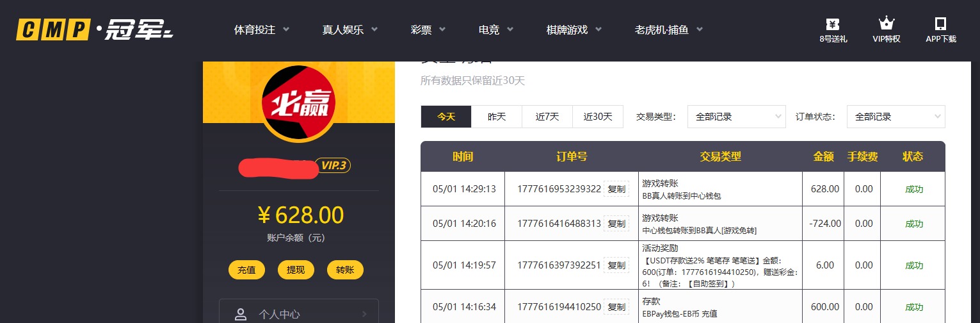Expand the 彩票 dropdown menu
Viewport: 980px width, 323px height.
point(428,29)
